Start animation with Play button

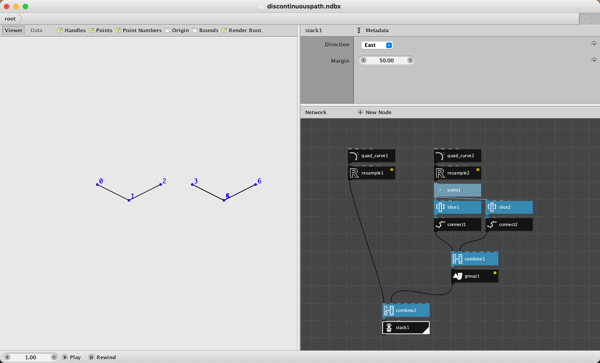tap(72, 357)
